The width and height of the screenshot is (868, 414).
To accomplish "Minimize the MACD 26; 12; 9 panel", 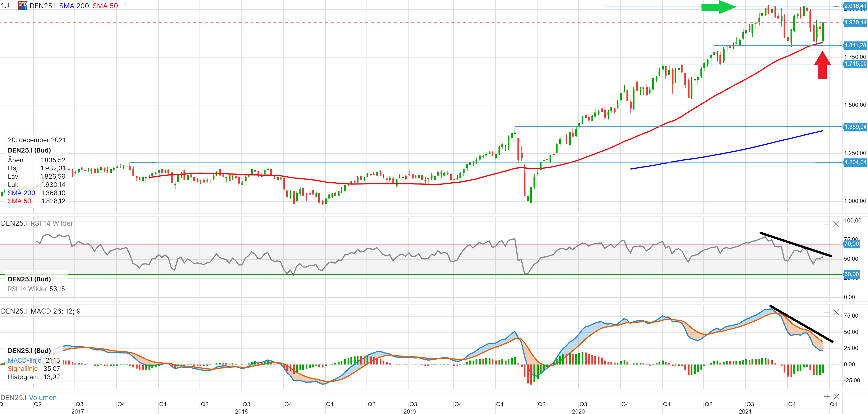I will pos(827,312).
